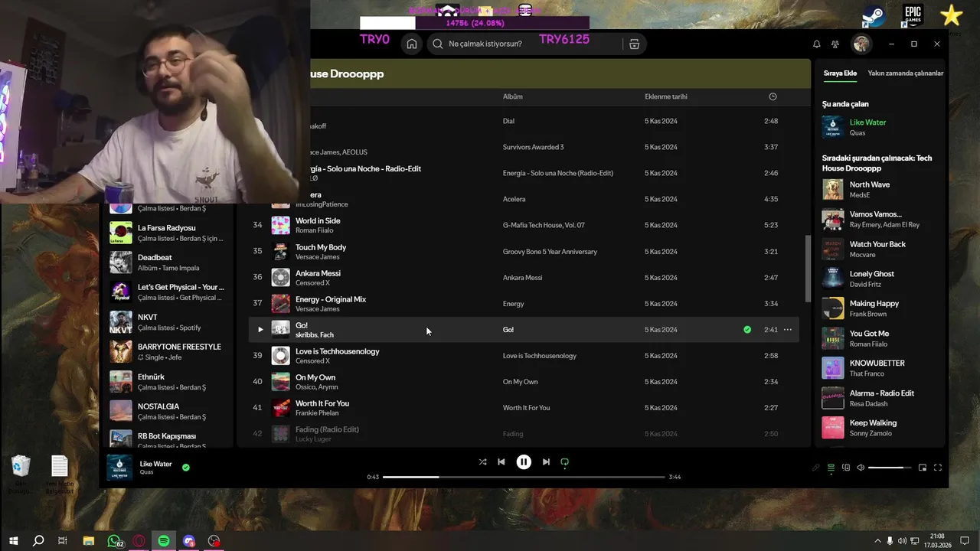Select You Got Me in queue

pos(880,339)
